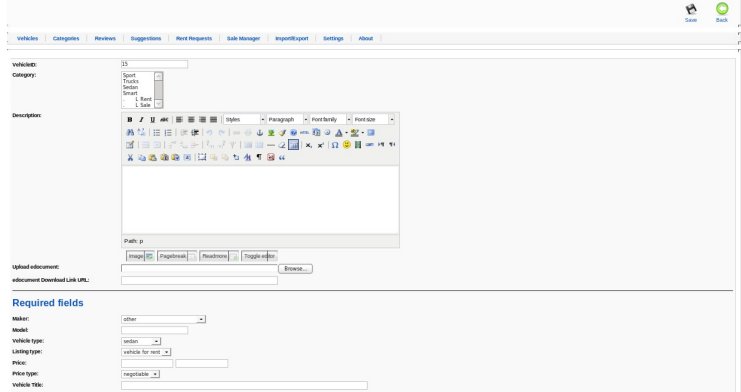The image size is (741, 392).
Task: Open the Styles dropdown
Action: [244, 120]
